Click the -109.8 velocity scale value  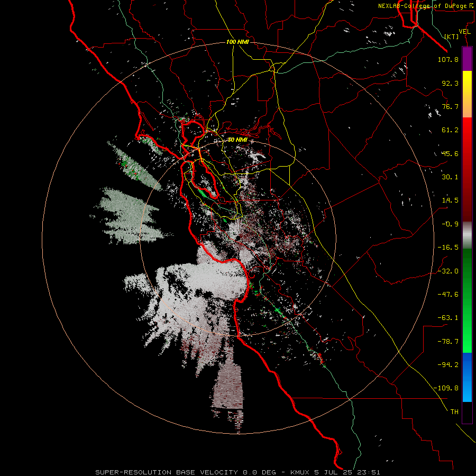446,388
